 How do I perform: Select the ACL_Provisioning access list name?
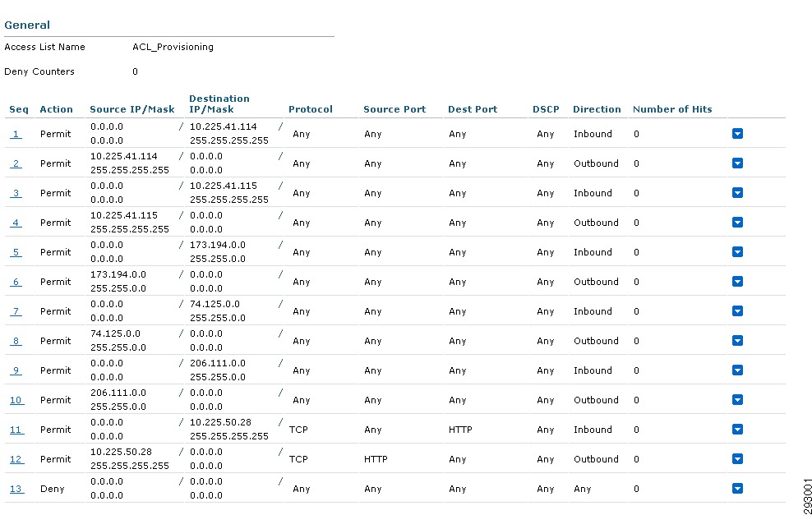point(173,47)
